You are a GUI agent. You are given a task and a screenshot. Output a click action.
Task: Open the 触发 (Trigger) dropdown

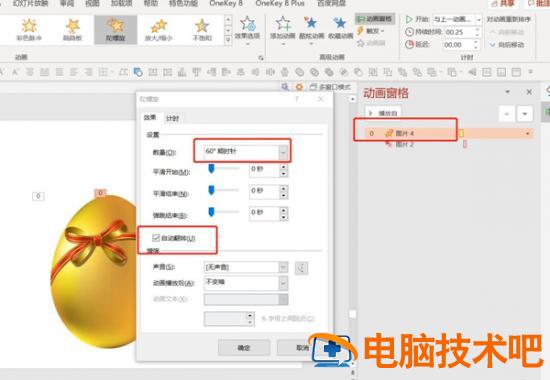click(371, 31)
